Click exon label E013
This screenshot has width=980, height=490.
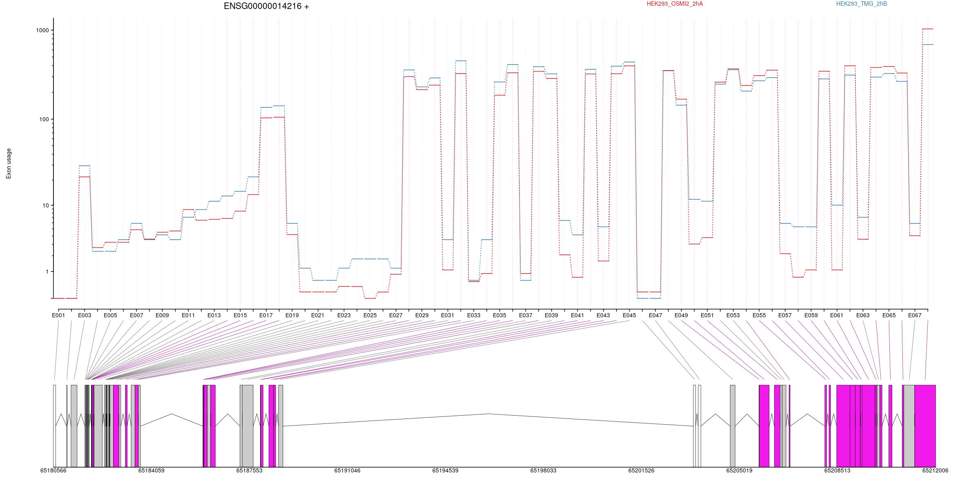pos(214,315)
